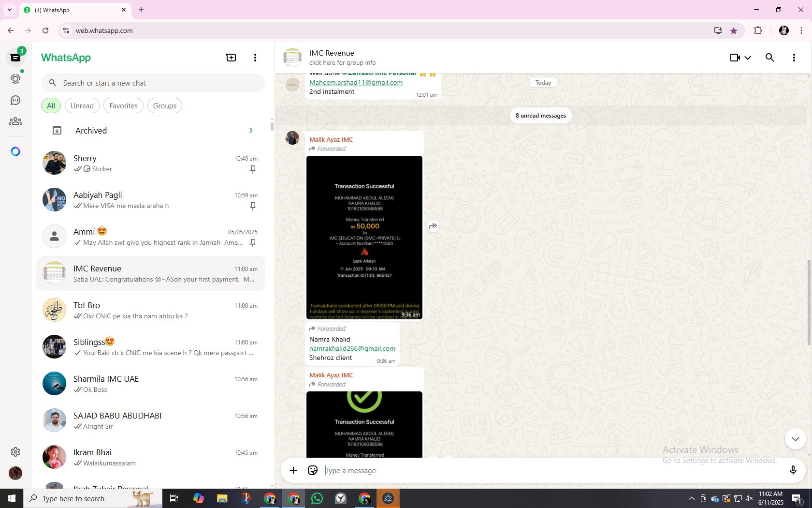Open SAJAD BABU ABUDHABI chat

[151, 420]
